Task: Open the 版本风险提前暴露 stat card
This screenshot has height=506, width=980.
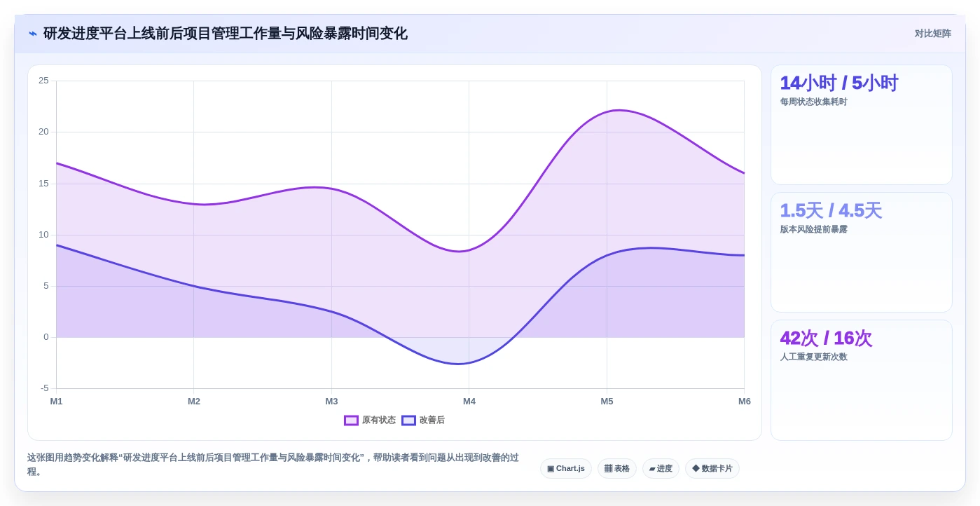Action: click(862, 252)
